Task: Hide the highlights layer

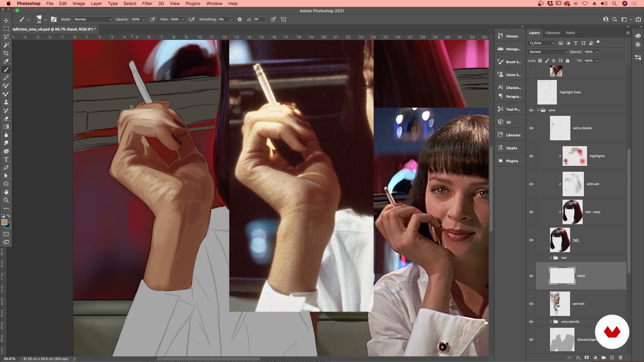Action: point(531,156)
